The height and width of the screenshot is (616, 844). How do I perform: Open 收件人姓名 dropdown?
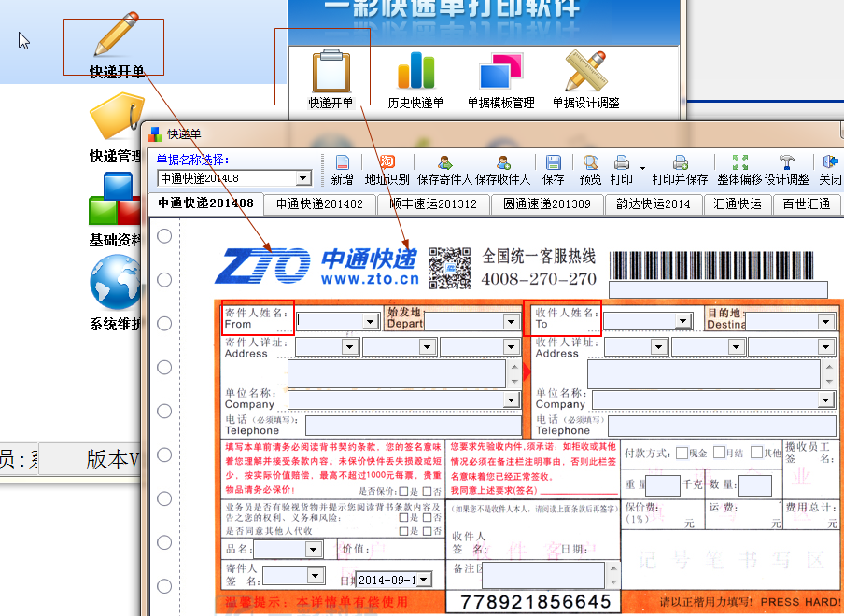tap(683, 321)
